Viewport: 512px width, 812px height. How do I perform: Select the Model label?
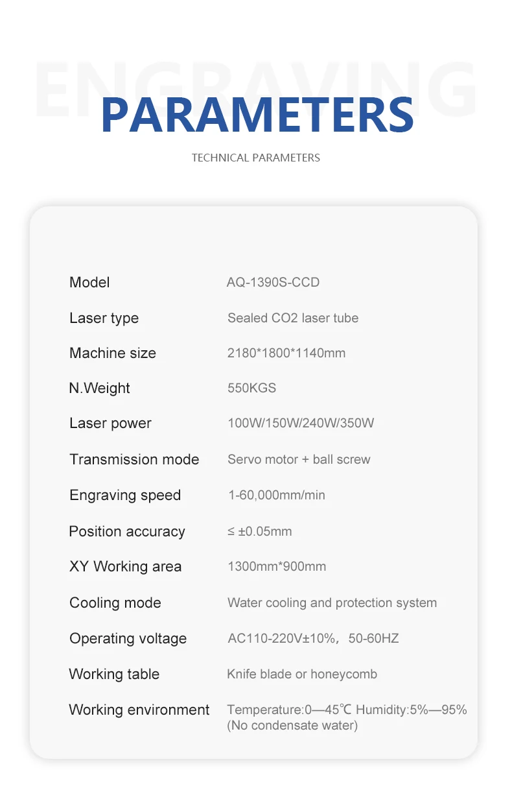tap(89, 283)
